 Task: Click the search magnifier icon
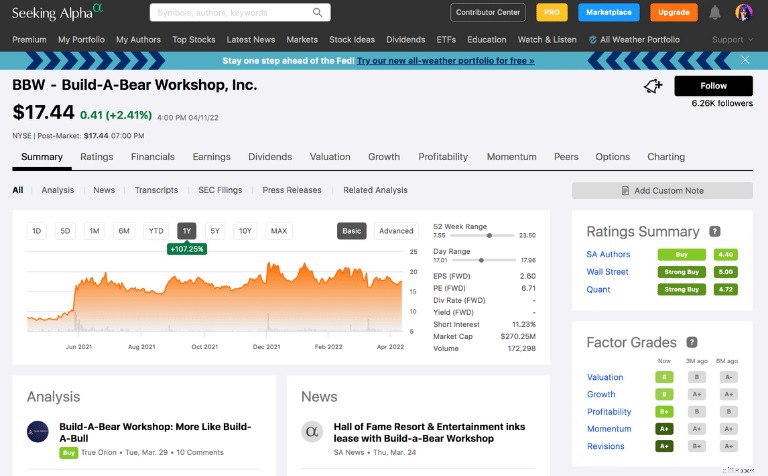(317, 12)
